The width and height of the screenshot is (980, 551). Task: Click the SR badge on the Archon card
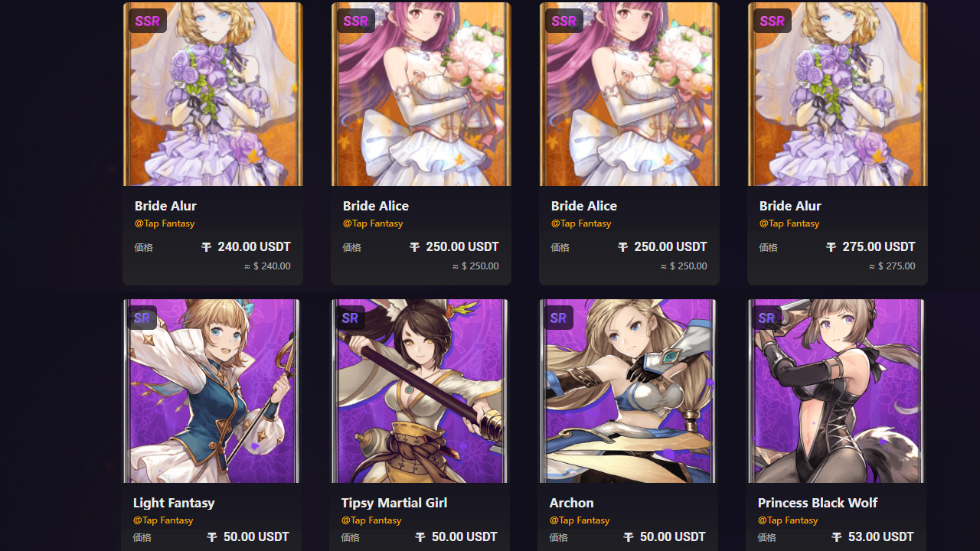[x=557, y=318]
